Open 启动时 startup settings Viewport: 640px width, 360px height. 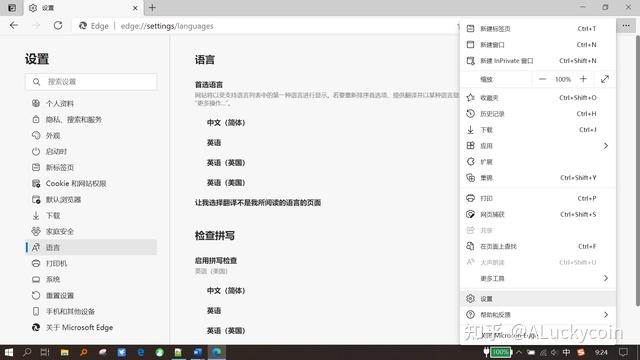click(91, 151)
